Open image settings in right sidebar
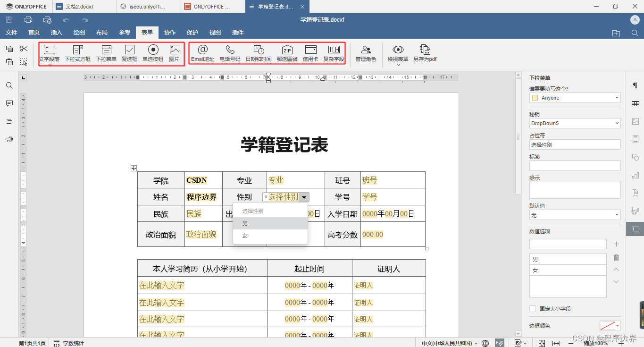The image size is (644, 347). 635,121
